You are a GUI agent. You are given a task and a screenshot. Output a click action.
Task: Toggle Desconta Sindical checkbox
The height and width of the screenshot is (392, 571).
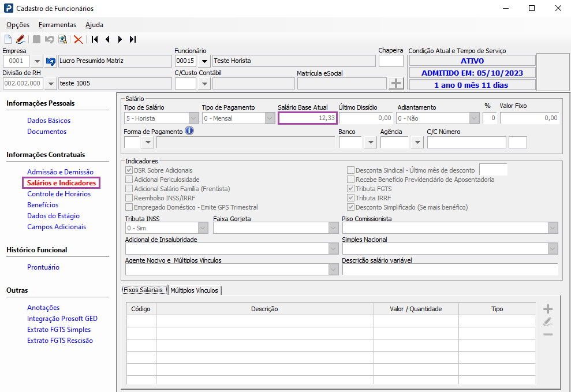pos(350,170)
